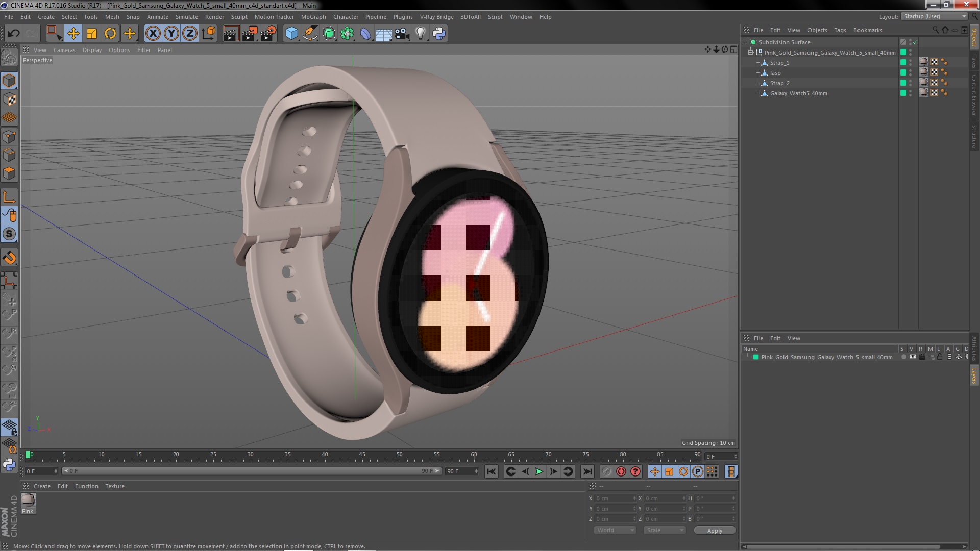Open Material Manager Texture menu
Image resolution: width=980 pixels, height=551 pixels.
tap(115, 486)
